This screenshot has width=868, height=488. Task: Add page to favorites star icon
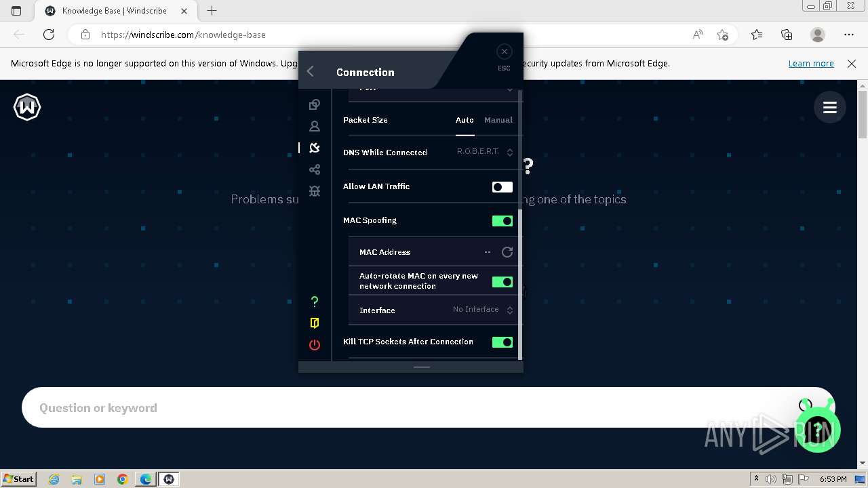[x=722, y=35]
